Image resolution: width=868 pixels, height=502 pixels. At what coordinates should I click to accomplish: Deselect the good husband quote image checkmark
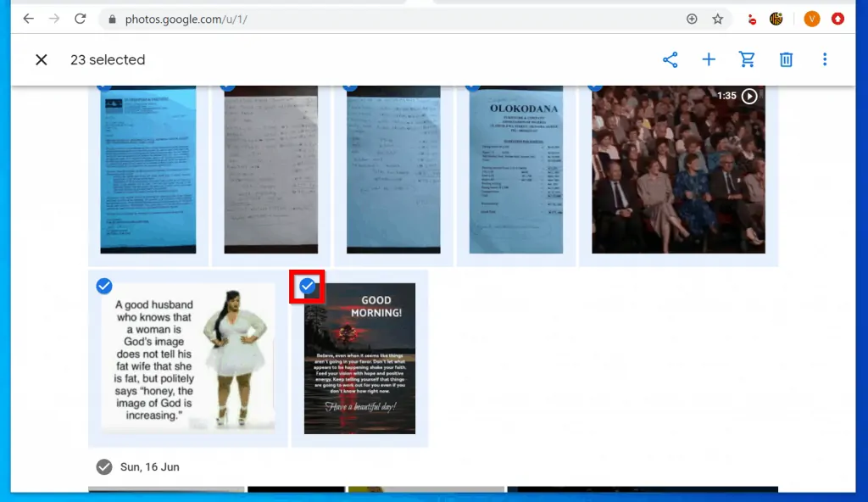click(x=103, y=287)
